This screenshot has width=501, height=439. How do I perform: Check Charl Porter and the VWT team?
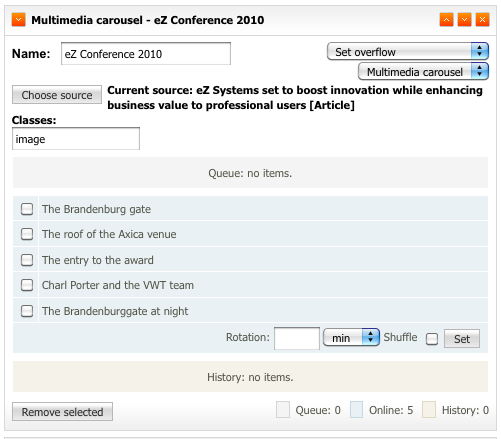[27, 285]
